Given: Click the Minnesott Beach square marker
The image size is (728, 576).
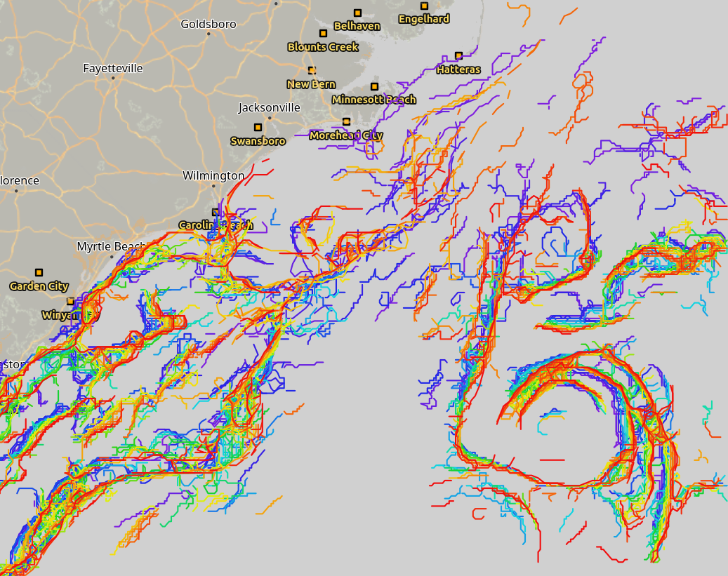Looking at the screenshot, I should click(375, 86).
